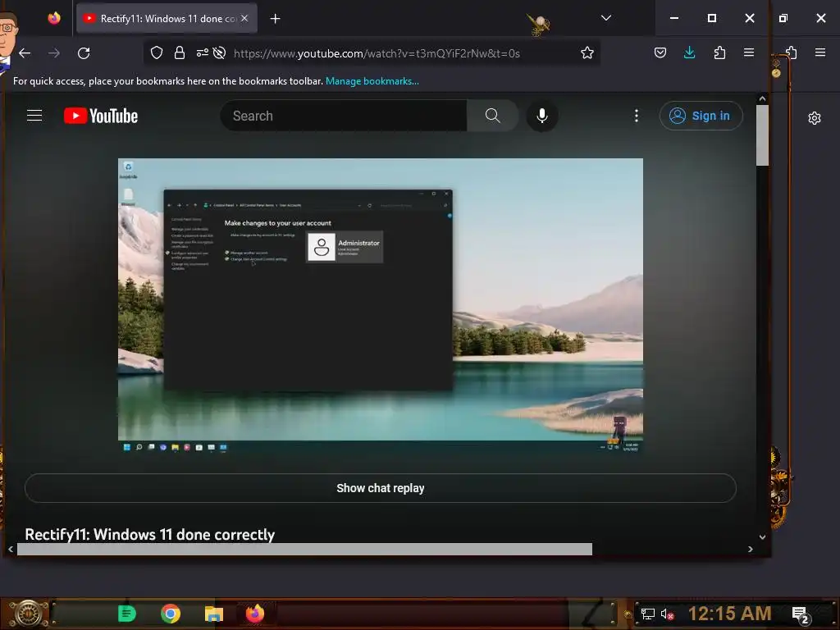The width and height of the screenshot is (840, 630).
Task: Search with voice microphone button
Action: pyautogui.click(x=542, y=115)
